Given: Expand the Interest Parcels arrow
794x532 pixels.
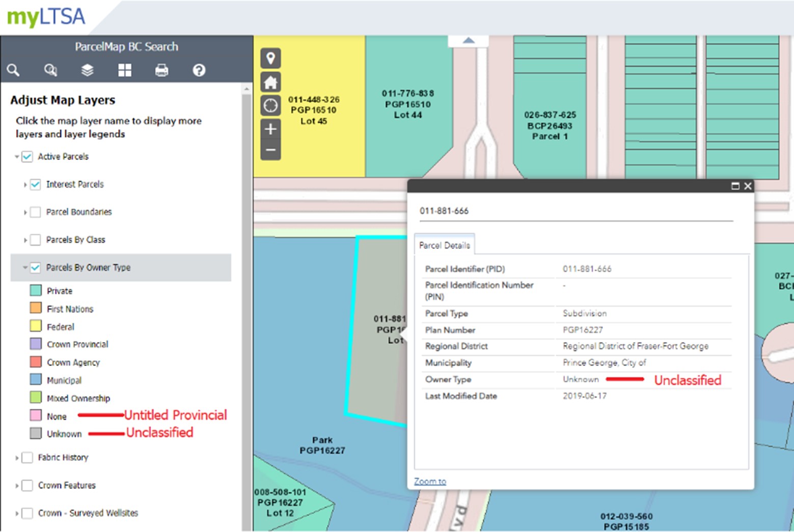Looking at the screenshot, I should 25,185.
